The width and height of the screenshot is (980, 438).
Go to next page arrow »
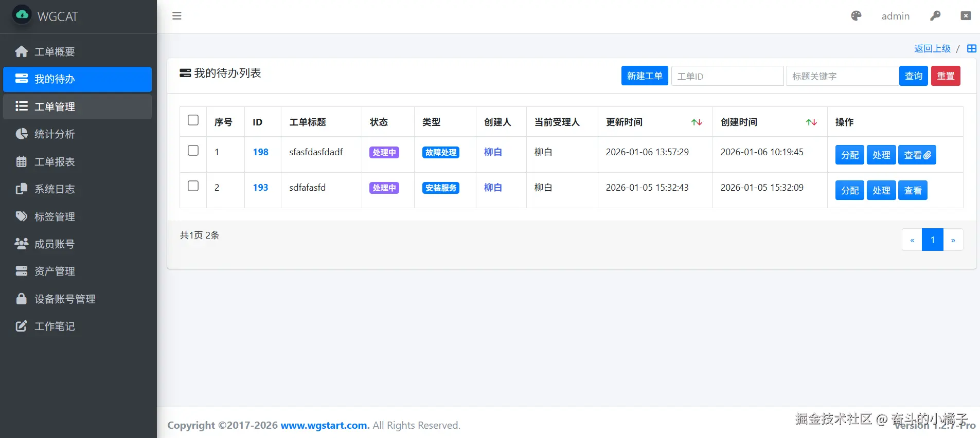pyautogui.click(x=953, y=240)
